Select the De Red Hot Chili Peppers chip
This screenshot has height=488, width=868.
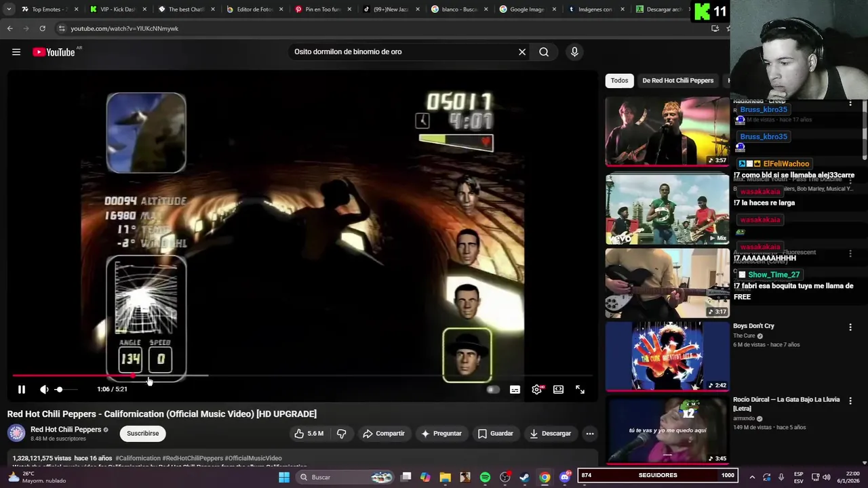pyautogui.click(x=677, y=81)
